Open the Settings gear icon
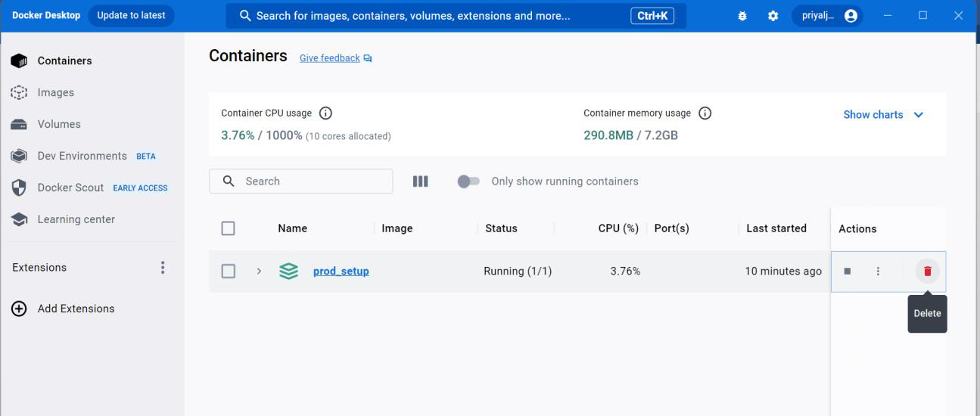 click(773, 16)
